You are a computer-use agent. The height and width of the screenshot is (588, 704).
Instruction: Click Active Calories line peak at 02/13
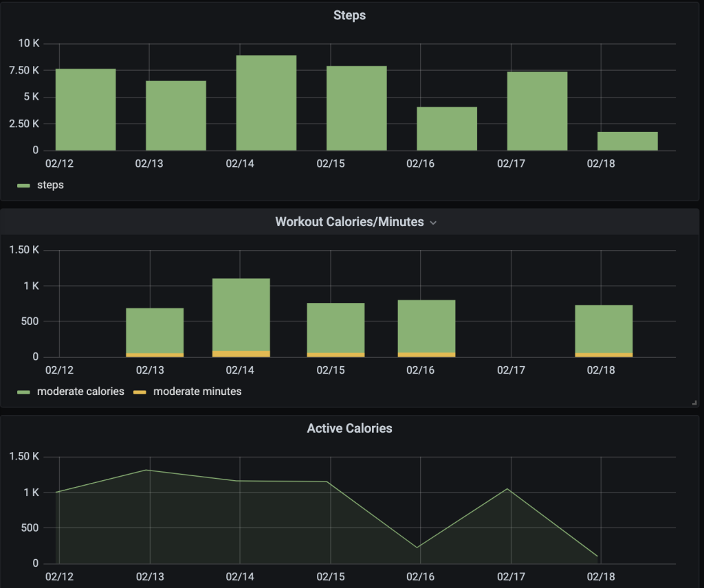(149, 470)
